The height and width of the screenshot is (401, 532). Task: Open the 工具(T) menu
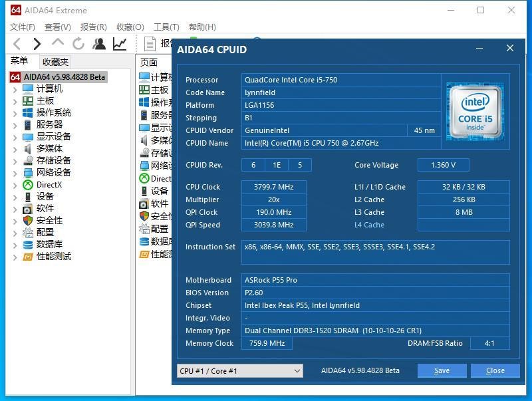point(166,27)
